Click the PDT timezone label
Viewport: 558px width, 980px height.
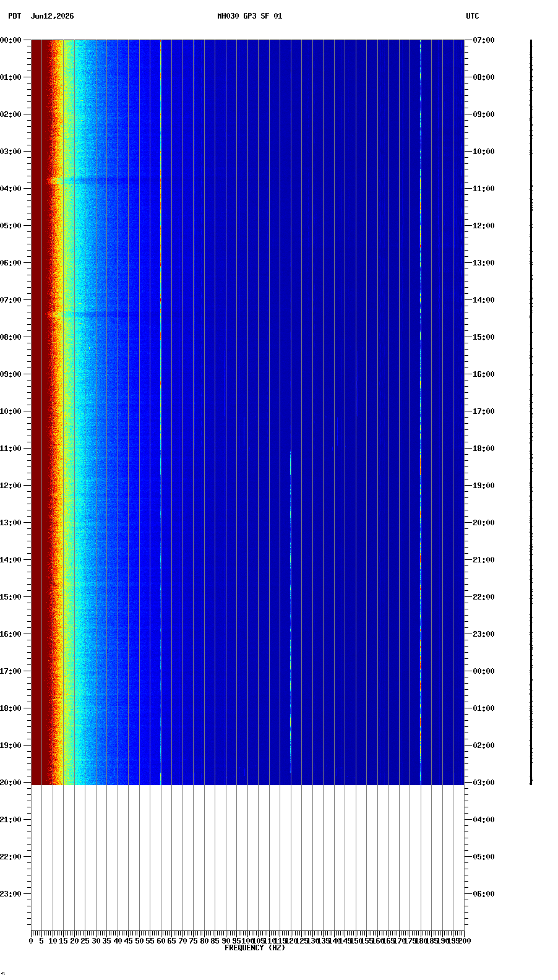click(14, 16)
